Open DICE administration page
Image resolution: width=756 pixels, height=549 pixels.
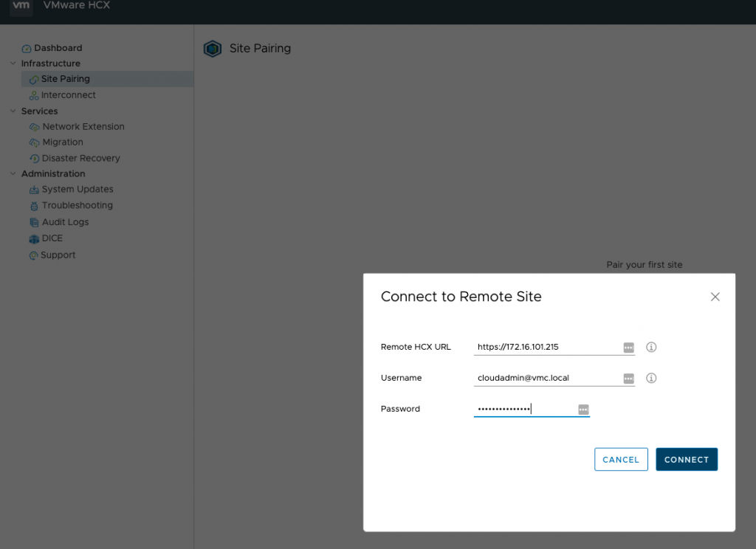click(x=52, y=238)
